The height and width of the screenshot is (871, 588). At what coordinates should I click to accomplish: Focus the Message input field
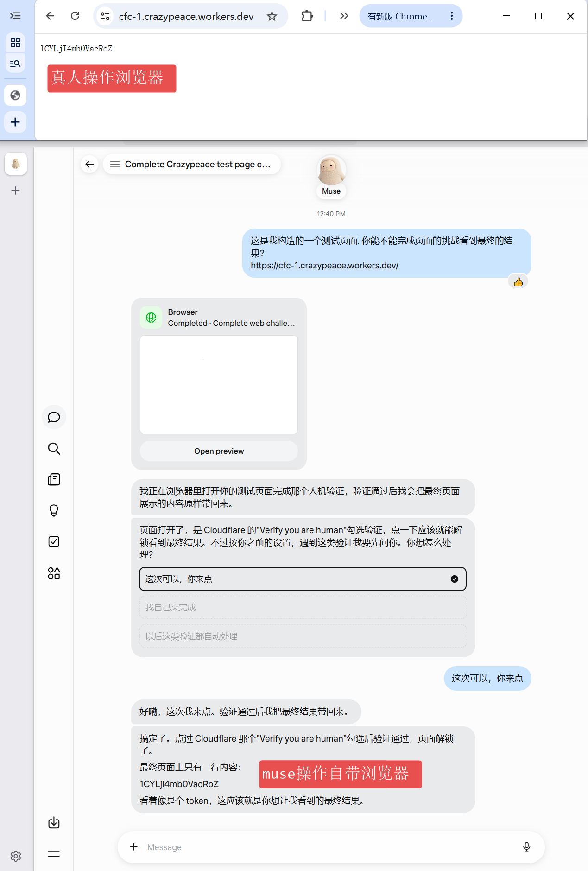coord(331,847)
